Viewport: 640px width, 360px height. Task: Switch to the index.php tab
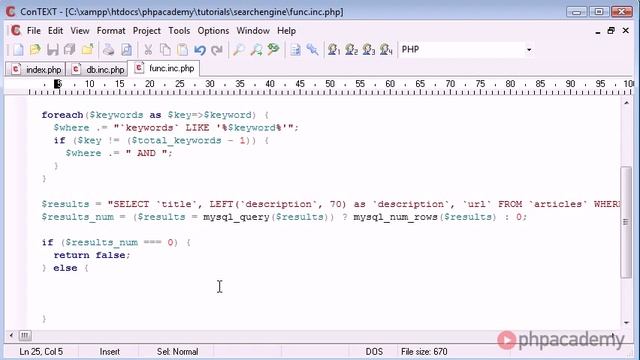(x=36, y=69)
